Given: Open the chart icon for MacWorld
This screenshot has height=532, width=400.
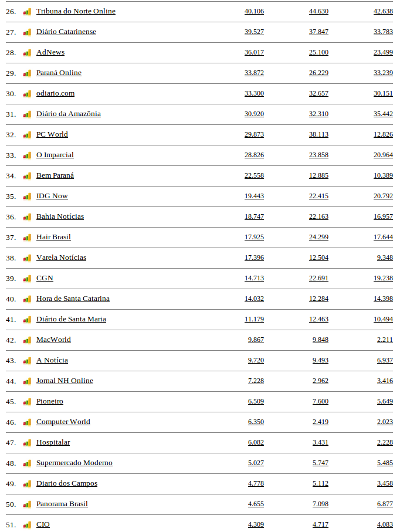Looking at the screenshot, I should click(27, 340).
